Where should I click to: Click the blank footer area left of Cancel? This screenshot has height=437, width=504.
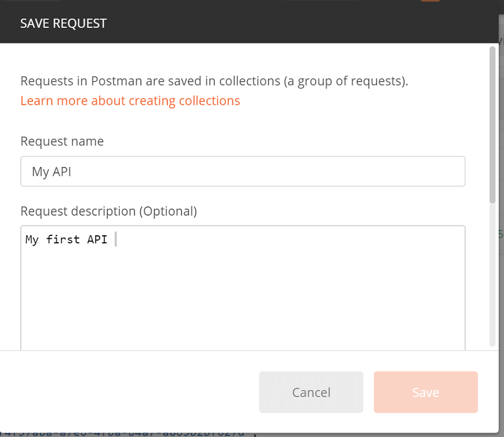pyautogui.click(x=129, y=392)
